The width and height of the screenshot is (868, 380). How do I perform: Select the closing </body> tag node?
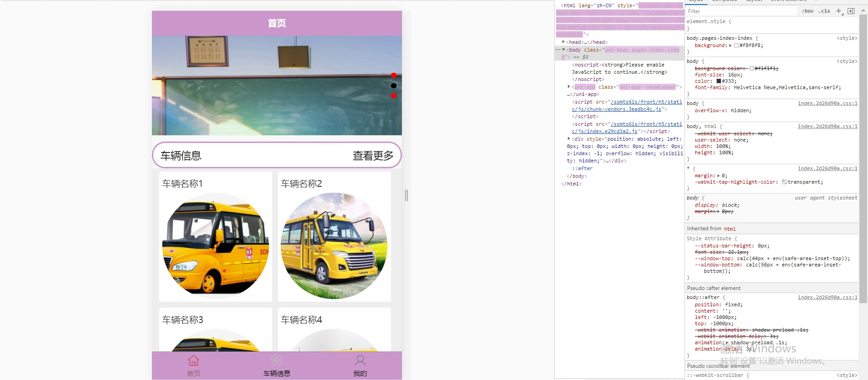pyautogui.click(x=577, y=176)
